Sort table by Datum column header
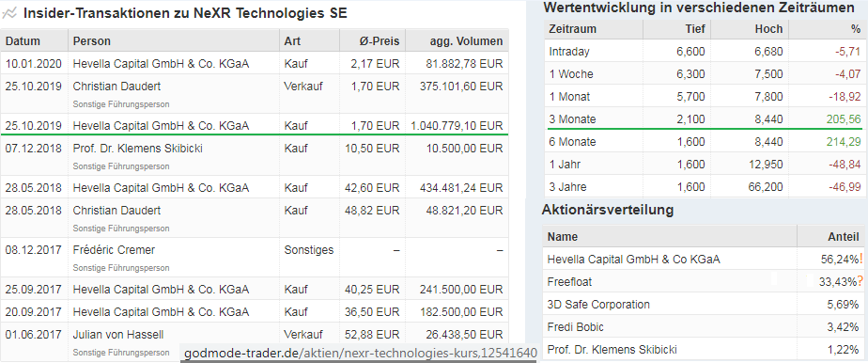This screenshot has height=363, width=868. point(23,41)
